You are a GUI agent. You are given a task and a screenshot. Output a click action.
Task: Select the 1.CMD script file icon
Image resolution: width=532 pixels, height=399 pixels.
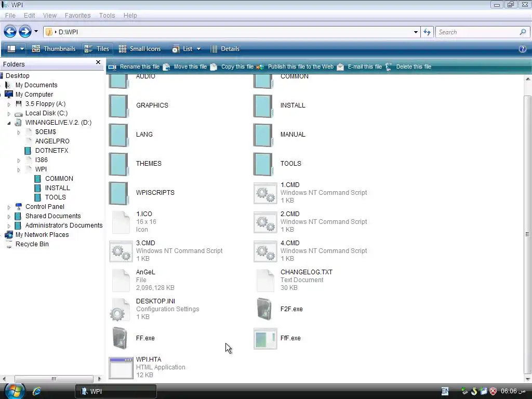click(265, 193)
